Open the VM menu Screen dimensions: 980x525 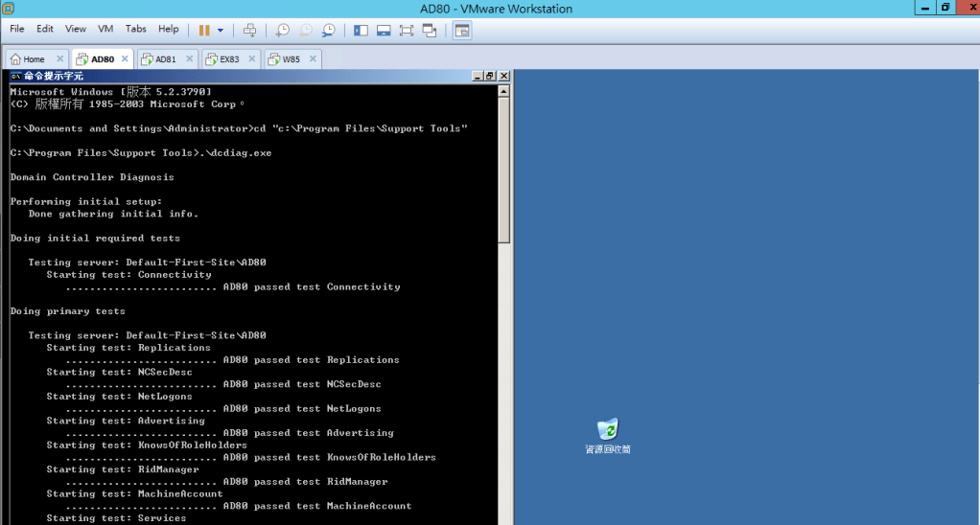[105, 29]
